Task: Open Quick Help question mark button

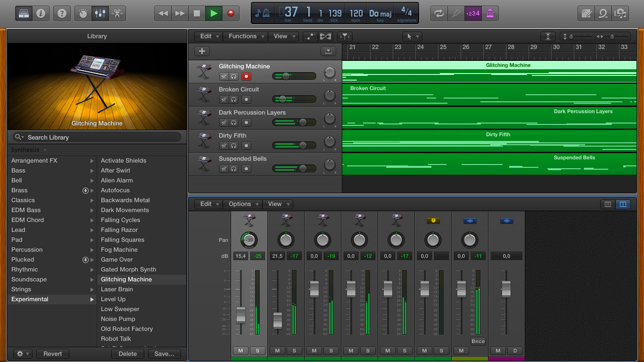Action: coord(62,13)
